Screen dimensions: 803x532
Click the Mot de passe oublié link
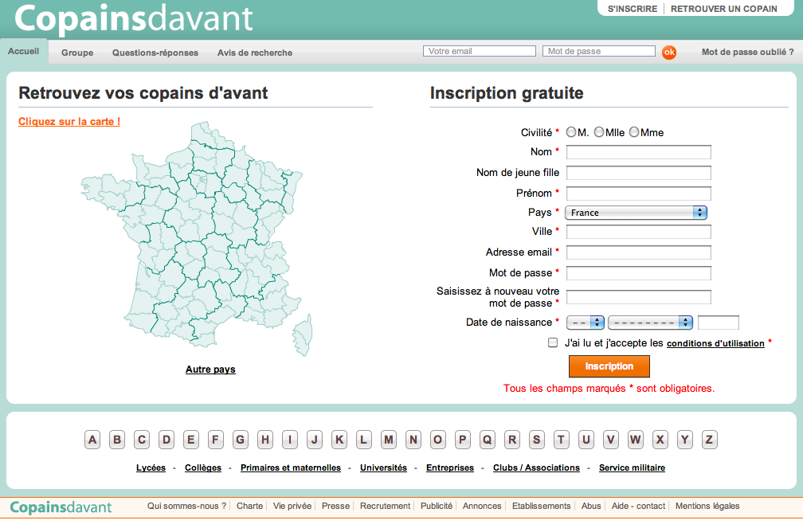click(x=748, y=52)
